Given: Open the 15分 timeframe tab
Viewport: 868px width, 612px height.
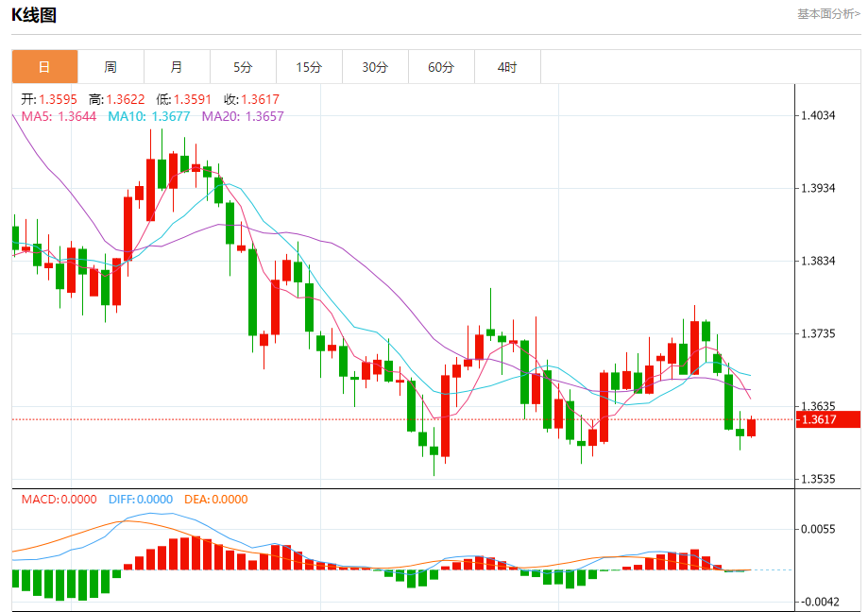Looking at the screenshot, I should 309,67.
